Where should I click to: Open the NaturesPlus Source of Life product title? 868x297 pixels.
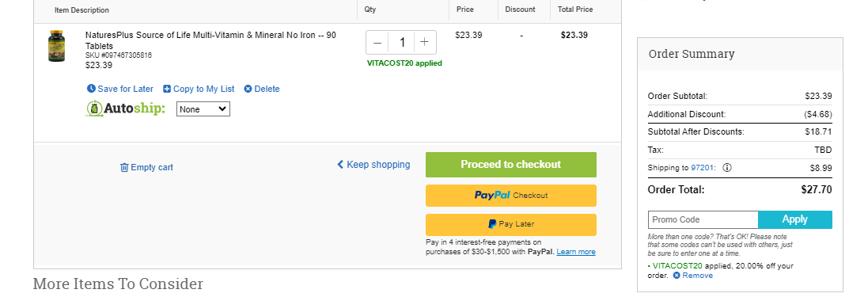pos(210,40)
